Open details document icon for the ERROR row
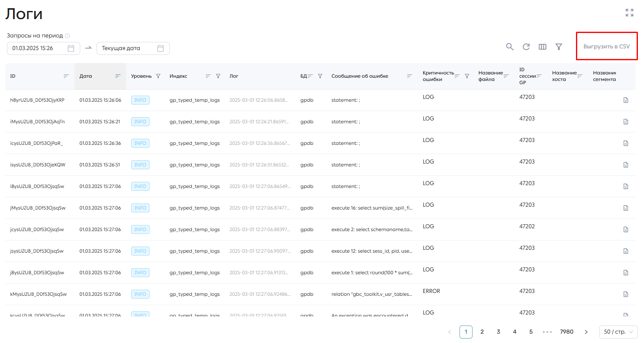 point(626,294)
